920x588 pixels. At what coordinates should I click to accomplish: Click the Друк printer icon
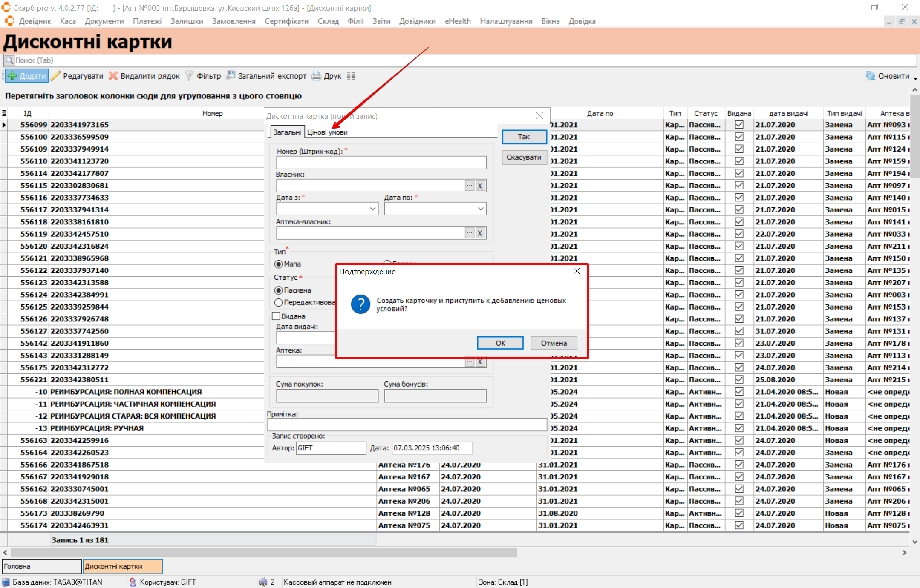pyautogui.click(x=316, y=76)
